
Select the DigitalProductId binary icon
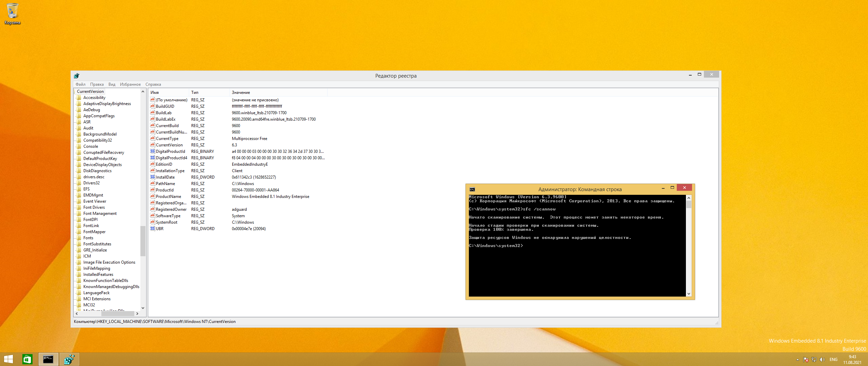click(x=153, y=151)
